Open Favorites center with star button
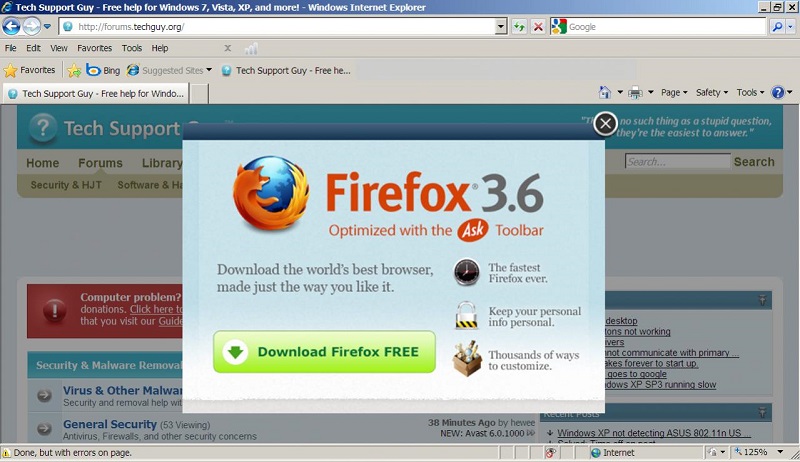 click(30, 70)
